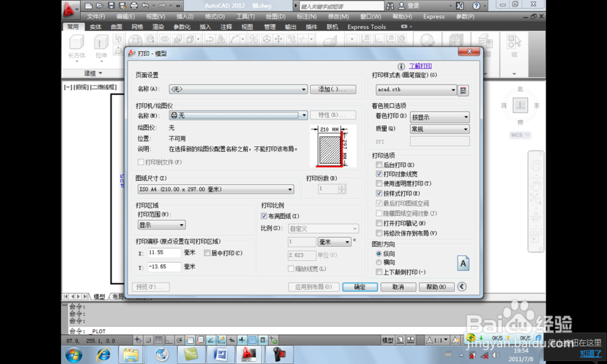Viewport: 607px width, 364px height.
Task: Toggle Grid display icon in status bar
Action: pos(158,340)
